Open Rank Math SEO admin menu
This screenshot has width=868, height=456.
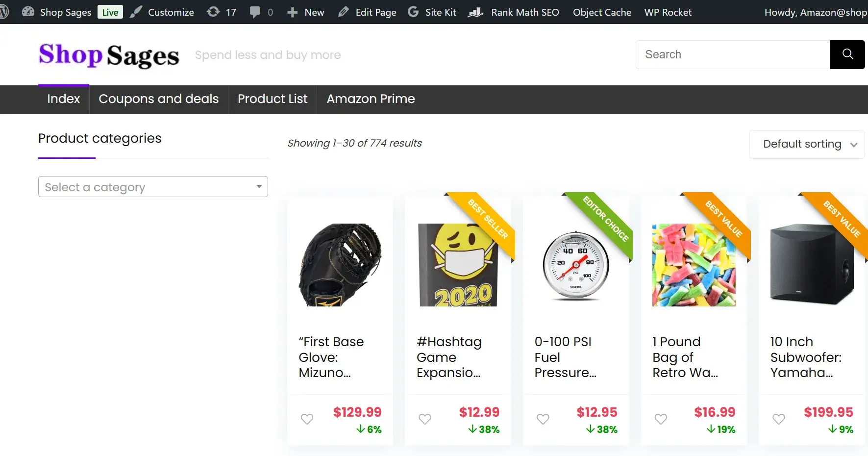point(514,12)
